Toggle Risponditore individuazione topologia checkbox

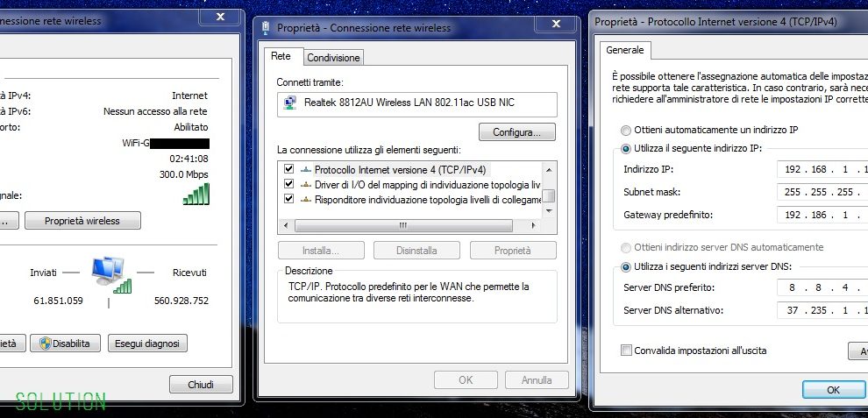tap(288, 199)
